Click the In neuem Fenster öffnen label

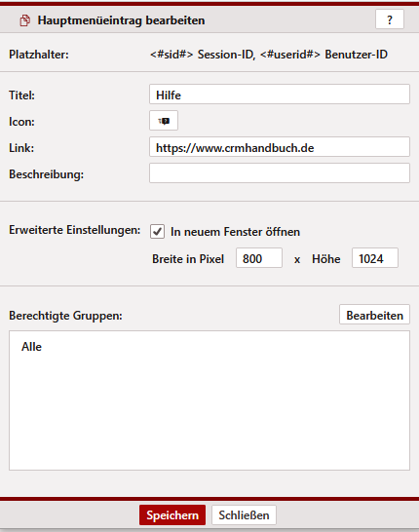[x=235, y=232]
